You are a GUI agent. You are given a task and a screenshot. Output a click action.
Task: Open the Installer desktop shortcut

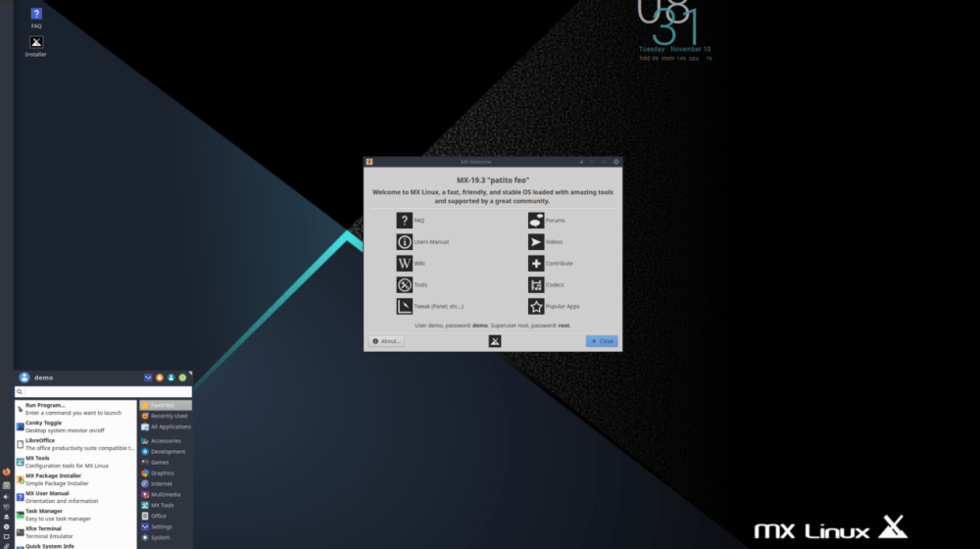(35, 46)
